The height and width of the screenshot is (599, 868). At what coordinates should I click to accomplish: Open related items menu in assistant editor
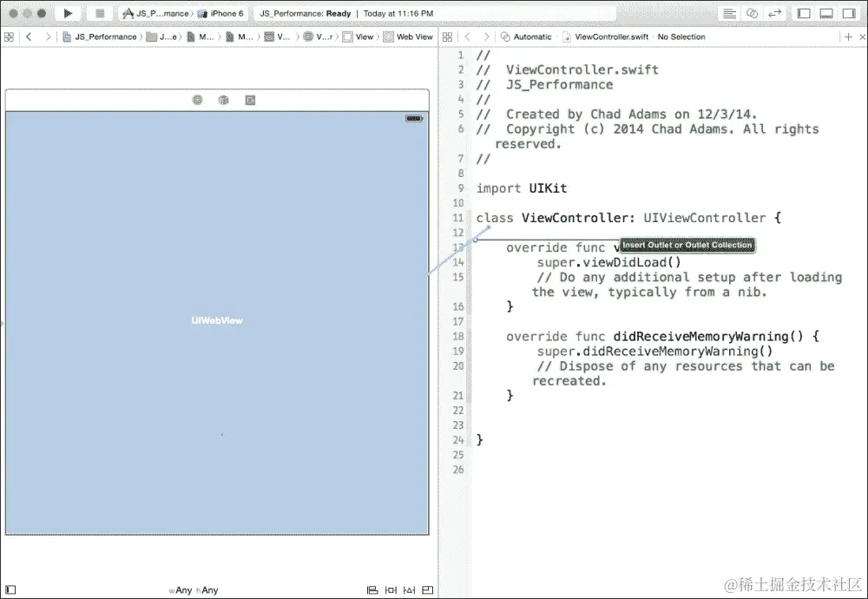(447, 37)
